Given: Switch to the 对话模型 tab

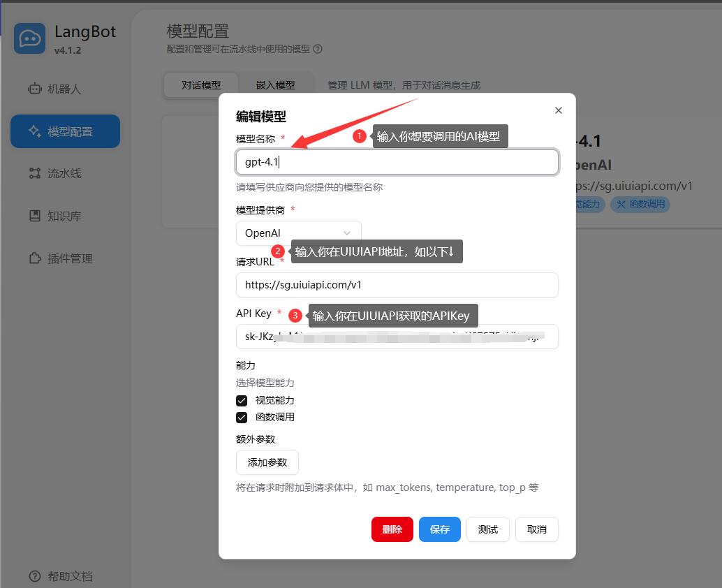Looking at the screenshot, I should tap(201, 85).
